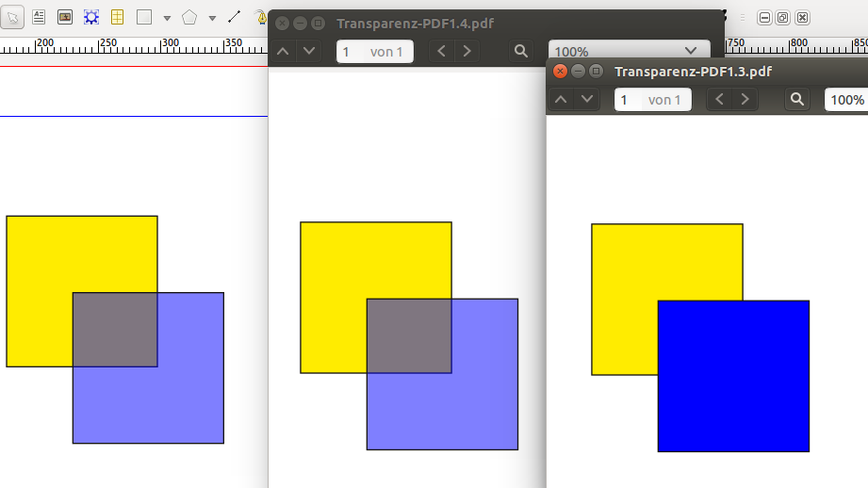Screen dimensions: 868x488
Task: Click the search icon in Transparenz-PDF1.4.pdf viewer
Action: 521,51
